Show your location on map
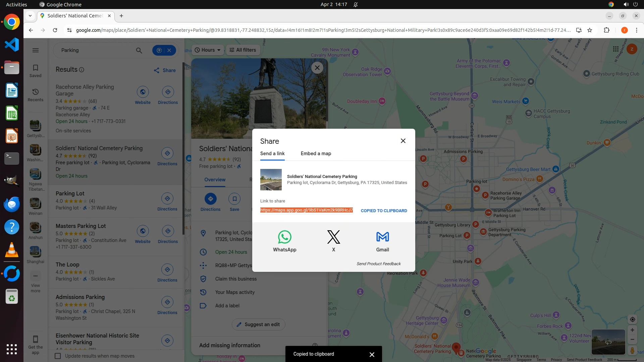This screenshot has width=644, height=362. pos(632,319)
